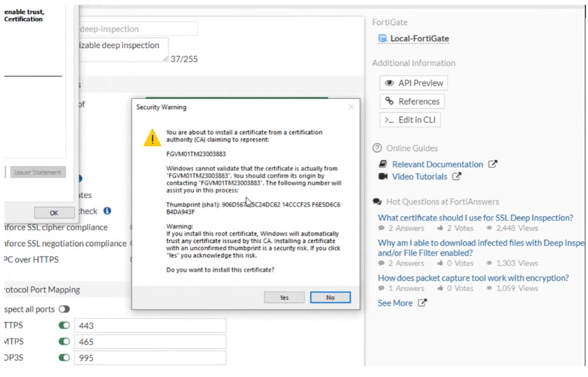Click eye icon in API Preview button
The height and width of the screenshot is (377, 588).
pos(390,83)
